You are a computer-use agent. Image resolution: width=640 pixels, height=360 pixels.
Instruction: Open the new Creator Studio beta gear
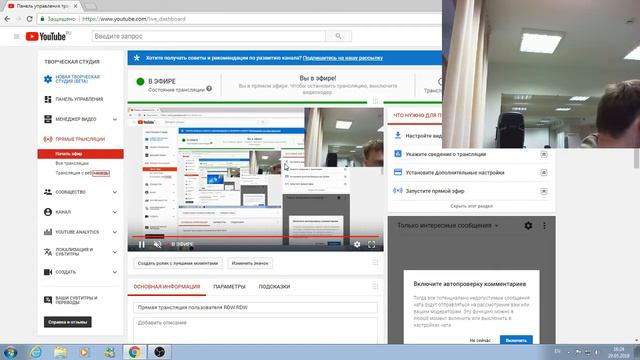(x=48, y=79)
